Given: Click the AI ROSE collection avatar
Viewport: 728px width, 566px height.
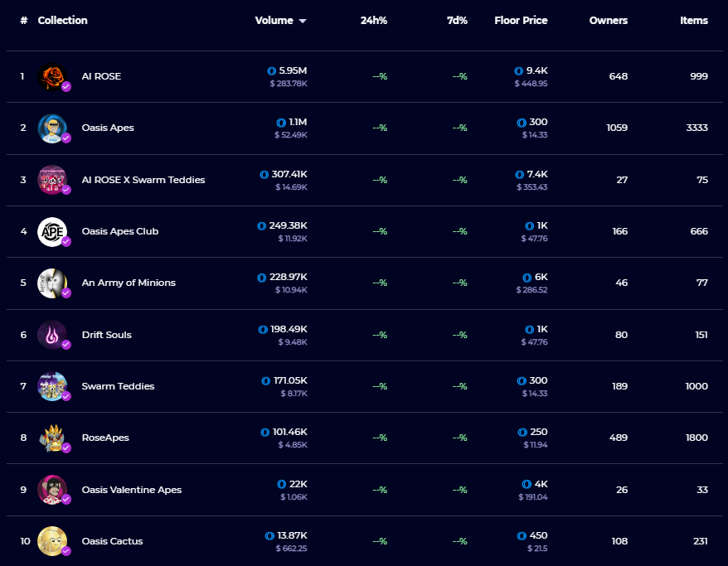Looking at the screenshot, I should (x=53, y=75).
